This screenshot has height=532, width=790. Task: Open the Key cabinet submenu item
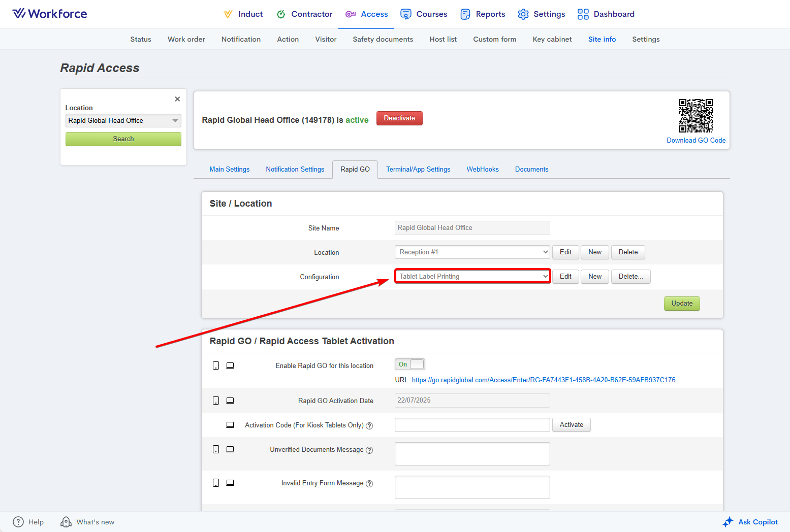point(552,39)
